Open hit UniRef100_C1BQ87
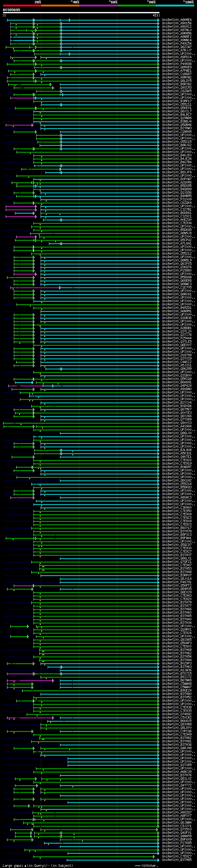The width and height of the screenshot is (197, 868). coord(177,74)
